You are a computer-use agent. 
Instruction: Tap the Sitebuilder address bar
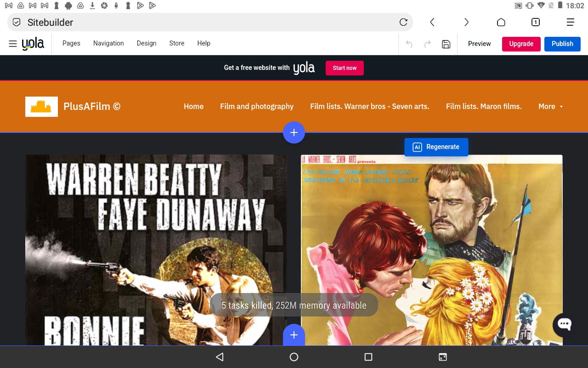click(210, 22)
